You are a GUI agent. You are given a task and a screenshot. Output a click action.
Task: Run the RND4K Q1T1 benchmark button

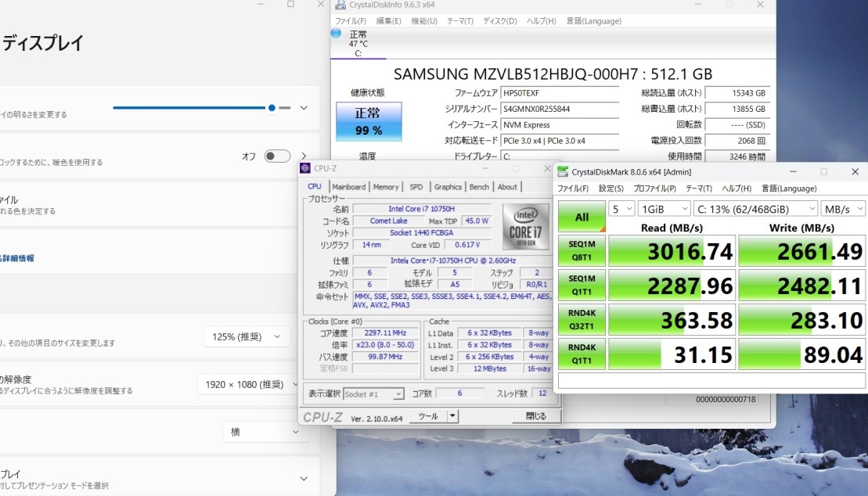click(x=582, y=354)
